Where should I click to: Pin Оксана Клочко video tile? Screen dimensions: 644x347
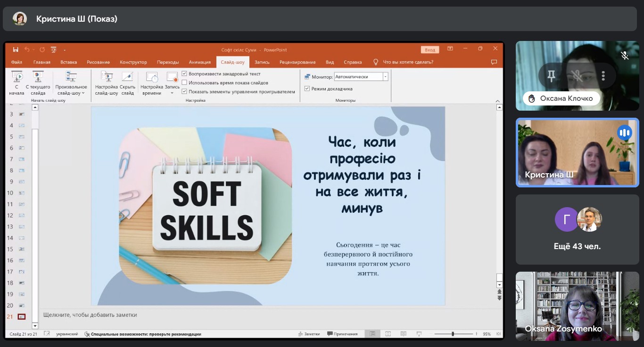[x=551, y=75]
